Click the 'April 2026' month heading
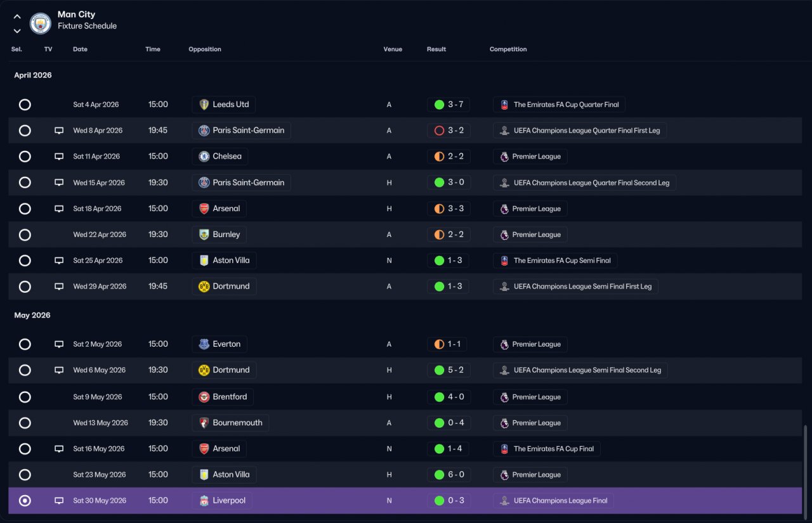The width and height of the screenshot is (812, 523). pyautogui.click(x=33, y=75)
